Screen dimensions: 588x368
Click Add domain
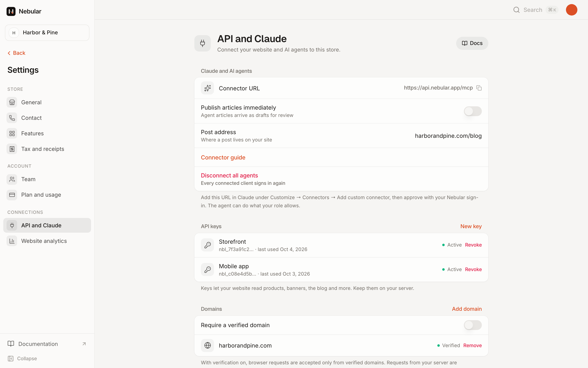point(467,309)
